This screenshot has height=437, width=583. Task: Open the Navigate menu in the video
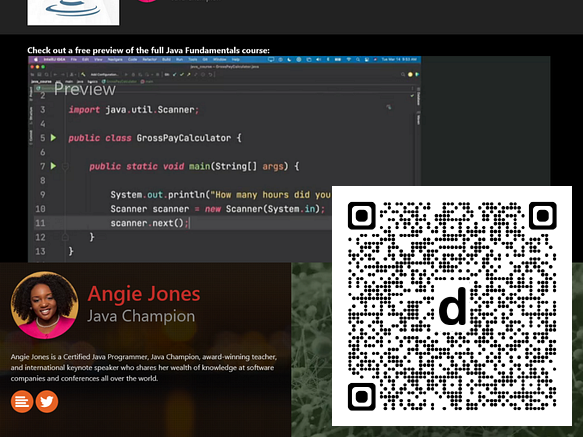(x=115, y=60)
